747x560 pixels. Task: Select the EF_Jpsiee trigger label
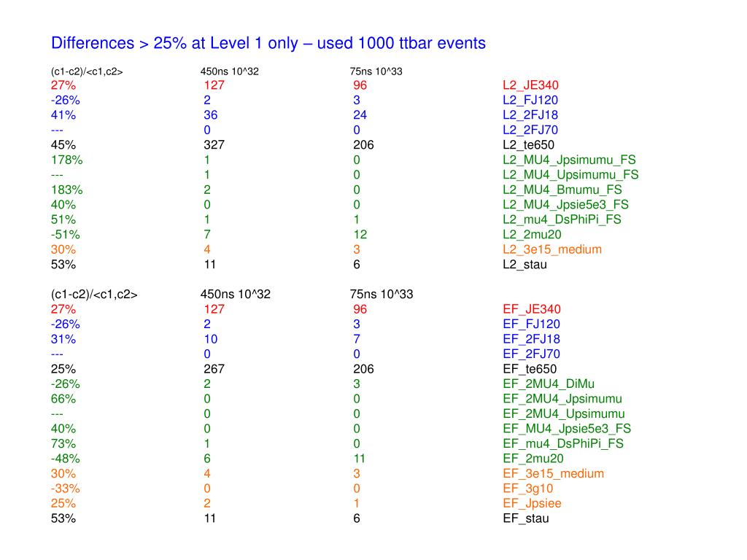pos(532,503)
